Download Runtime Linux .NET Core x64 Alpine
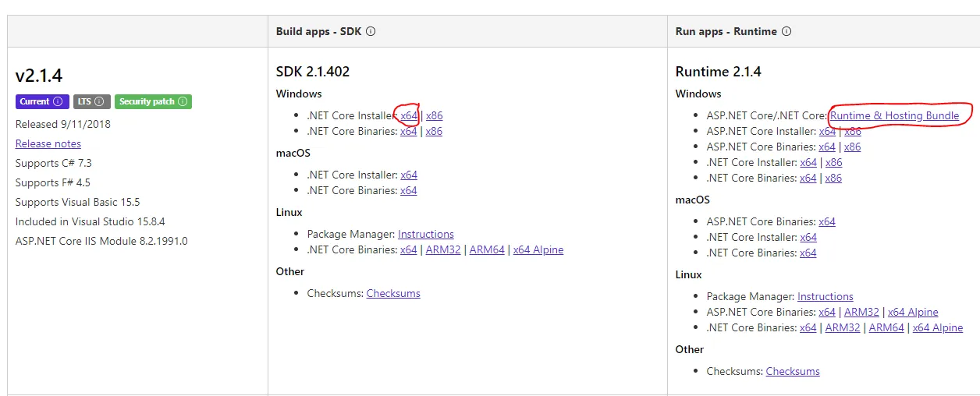The height and width of the screenshot is (396, 980). pyautogui.click(x=938, y=327)
